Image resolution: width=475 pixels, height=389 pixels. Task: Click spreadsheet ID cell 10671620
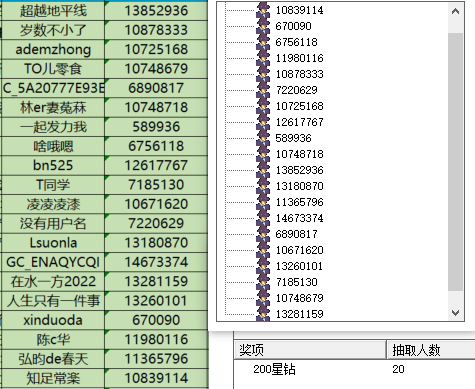(156, 204)
